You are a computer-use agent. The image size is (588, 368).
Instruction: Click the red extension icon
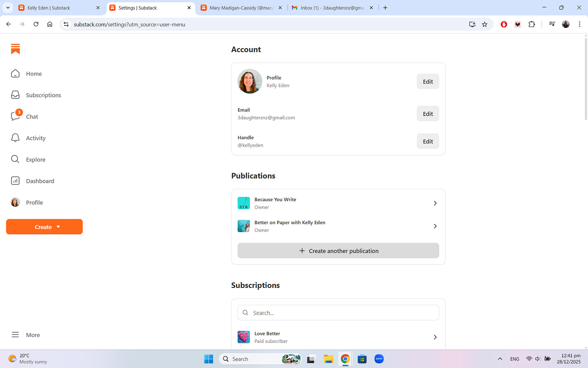click(x=504, y=24)
